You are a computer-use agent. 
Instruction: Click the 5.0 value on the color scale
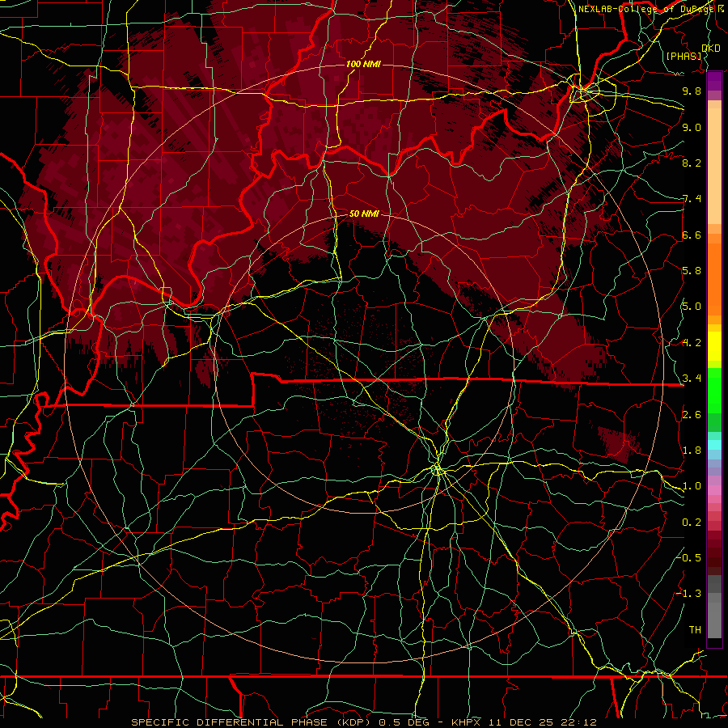tap(692, 307)
